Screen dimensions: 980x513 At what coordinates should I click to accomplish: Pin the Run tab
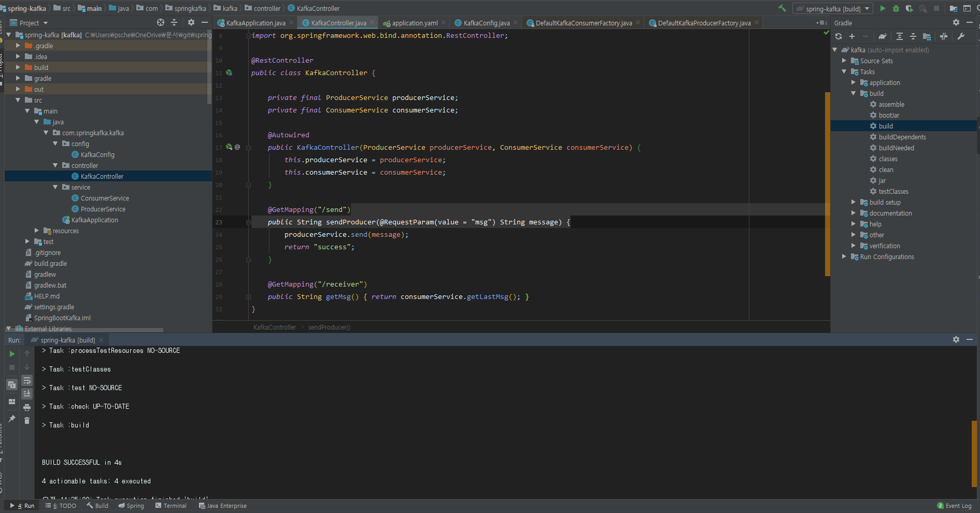point(12,419)
